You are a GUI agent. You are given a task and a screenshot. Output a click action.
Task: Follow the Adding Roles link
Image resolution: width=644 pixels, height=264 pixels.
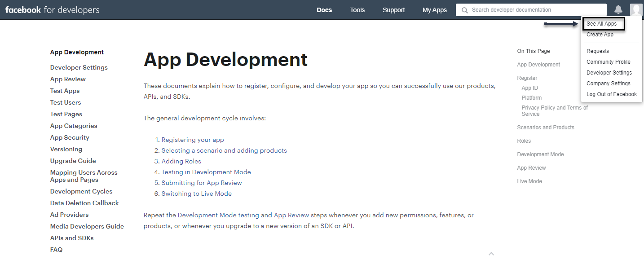pos(181,161)
